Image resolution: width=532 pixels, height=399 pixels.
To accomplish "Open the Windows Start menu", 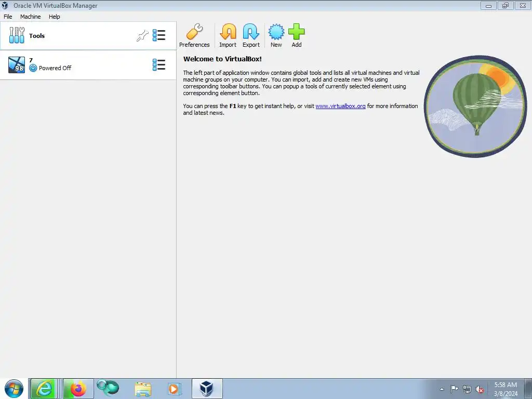I will click(x=14, y=389).
